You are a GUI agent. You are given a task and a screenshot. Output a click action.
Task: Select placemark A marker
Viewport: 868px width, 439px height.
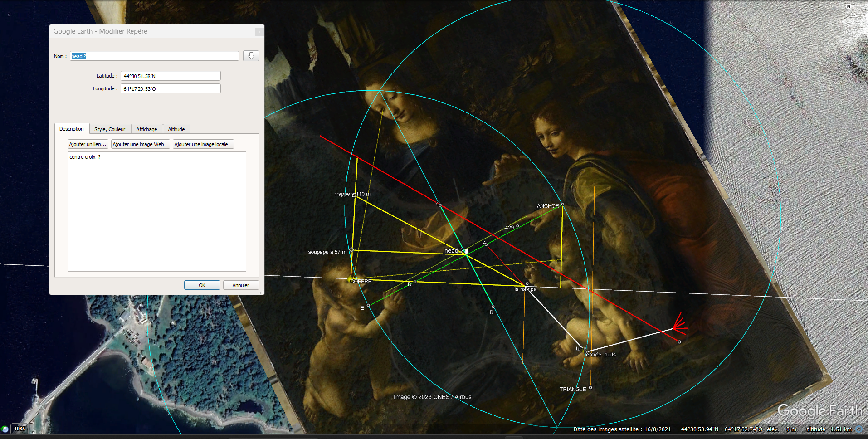click(486, 244)
